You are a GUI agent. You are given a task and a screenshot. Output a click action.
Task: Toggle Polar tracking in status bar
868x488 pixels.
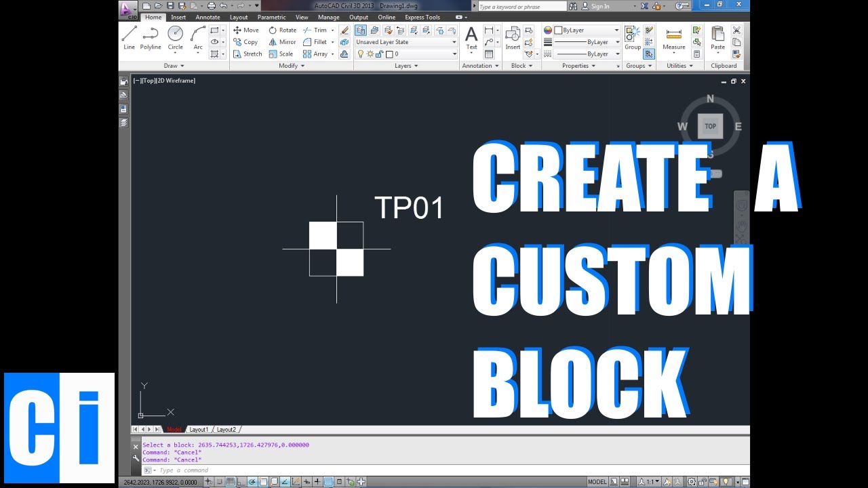(x=252, y=482)
